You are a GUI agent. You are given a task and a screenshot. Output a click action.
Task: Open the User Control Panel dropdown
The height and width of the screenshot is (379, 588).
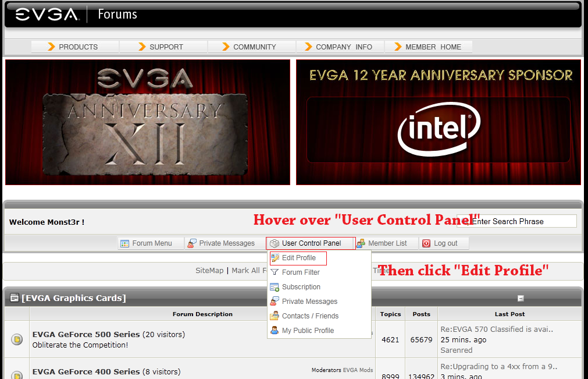tap(311, 243)
